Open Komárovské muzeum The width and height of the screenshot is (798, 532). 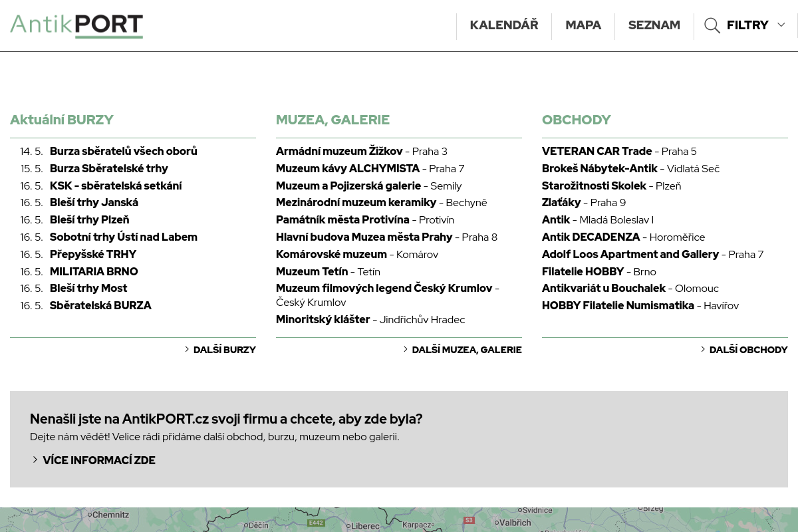pyautogui.click(x=331, y=255)
